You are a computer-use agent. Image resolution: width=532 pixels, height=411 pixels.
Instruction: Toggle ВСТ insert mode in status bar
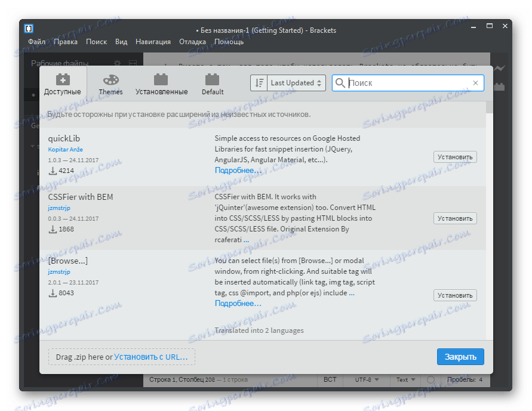[x=330, y=379]
